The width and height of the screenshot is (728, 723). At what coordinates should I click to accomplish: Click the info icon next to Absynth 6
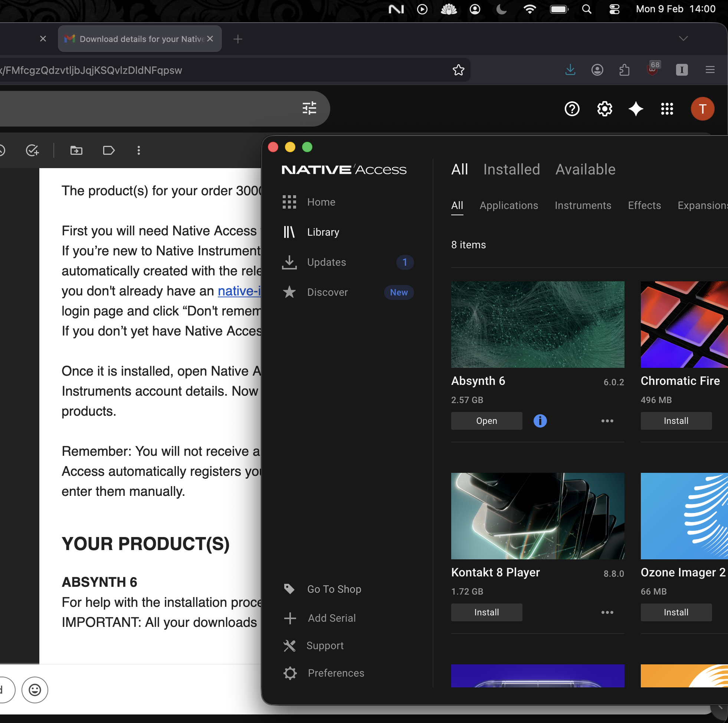(540, 421)
